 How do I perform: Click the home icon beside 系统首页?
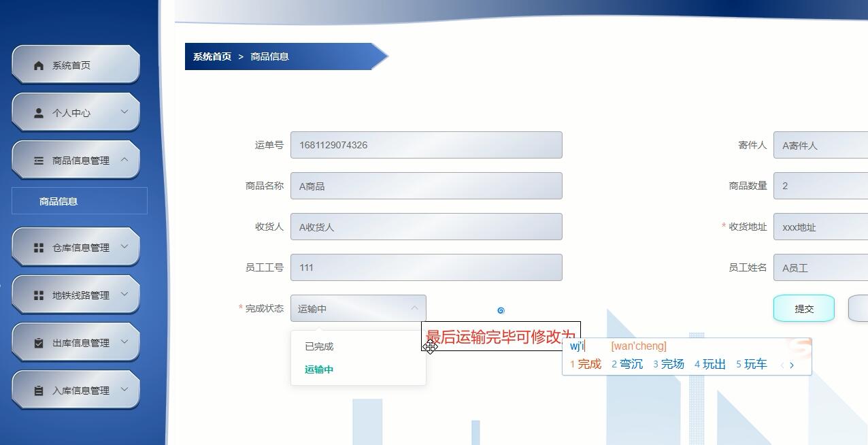point(39,65)
